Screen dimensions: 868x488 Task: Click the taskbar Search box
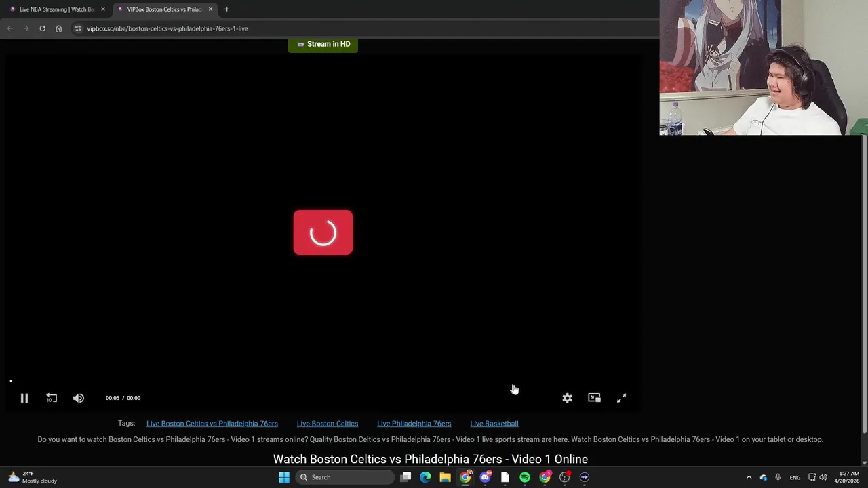click(344, 477)
